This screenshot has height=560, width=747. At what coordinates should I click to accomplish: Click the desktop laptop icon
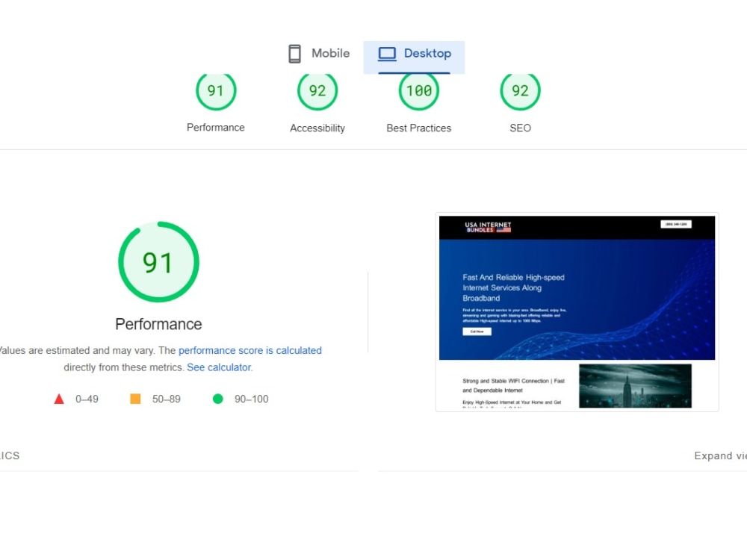click(x=387, y=54)
